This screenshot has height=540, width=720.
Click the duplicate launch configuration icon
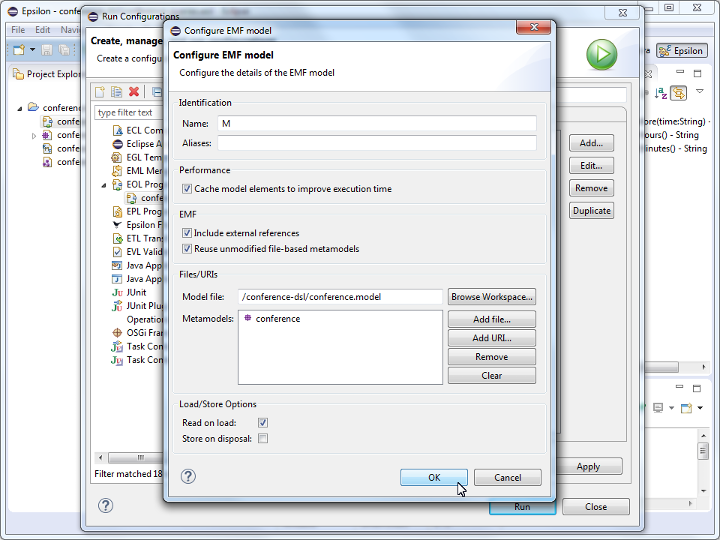(x=117, y=92)
